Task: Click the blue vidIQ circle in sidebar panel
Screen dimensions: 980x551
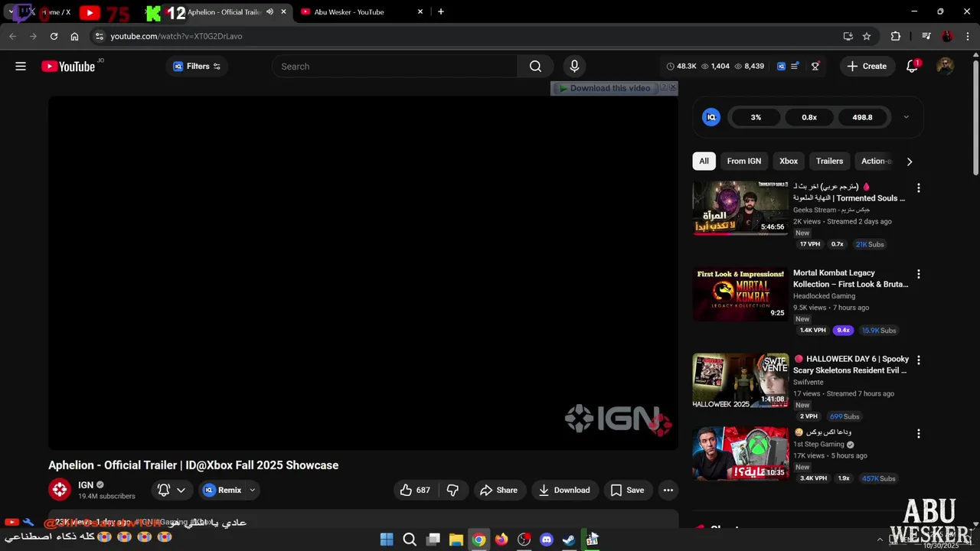Action: tap(711, 117)
